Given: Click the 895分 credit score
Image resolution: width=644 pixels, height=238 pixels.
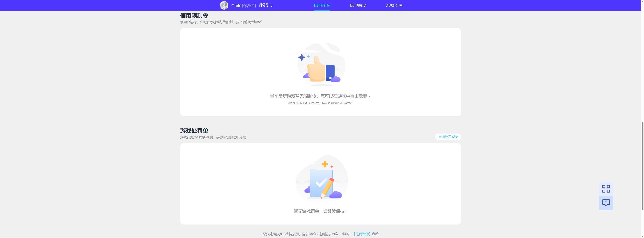Looking at the screenshot, I should pos(265,5).
